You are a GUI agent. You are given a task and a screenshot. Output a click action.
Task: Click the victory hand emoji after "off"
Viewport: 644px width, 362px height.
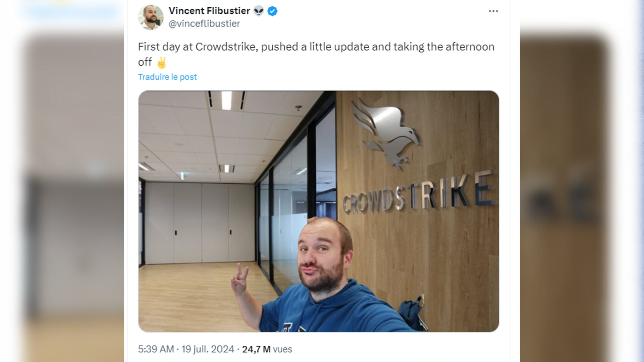pos(162,62)
